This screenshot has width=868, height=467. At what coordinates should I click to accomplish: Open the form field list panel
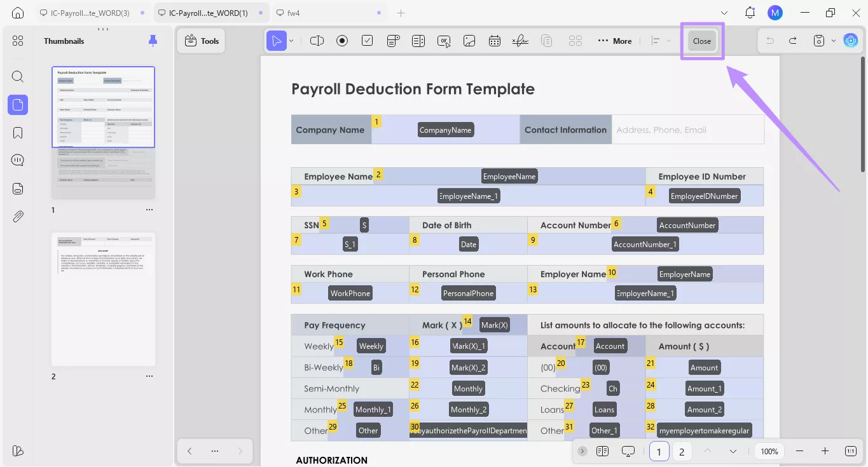pyautogui.click(x=18, y=189)
